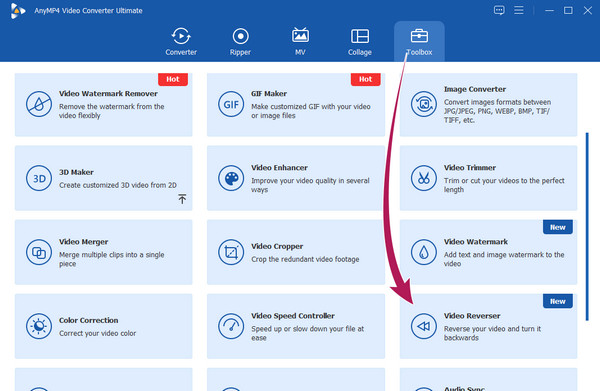
Task: Click 'Crop the redundant video footage' text
Action: point(305,259)
